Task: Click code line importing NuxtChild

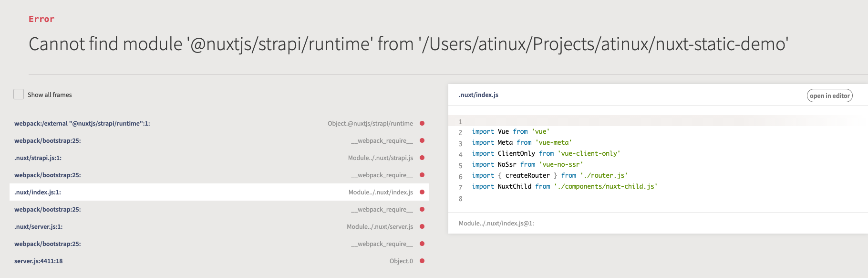Action: pyautogui.click(x=565, y=186)
